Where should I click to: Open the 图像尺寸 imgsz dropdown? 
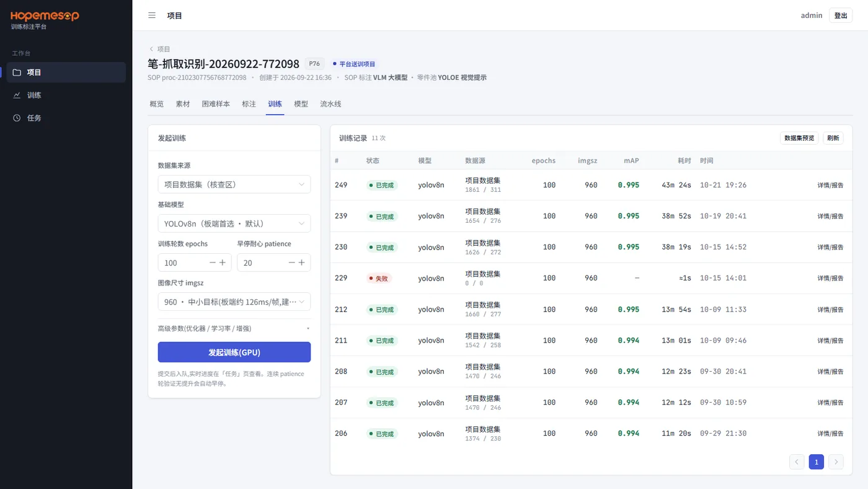234,302
